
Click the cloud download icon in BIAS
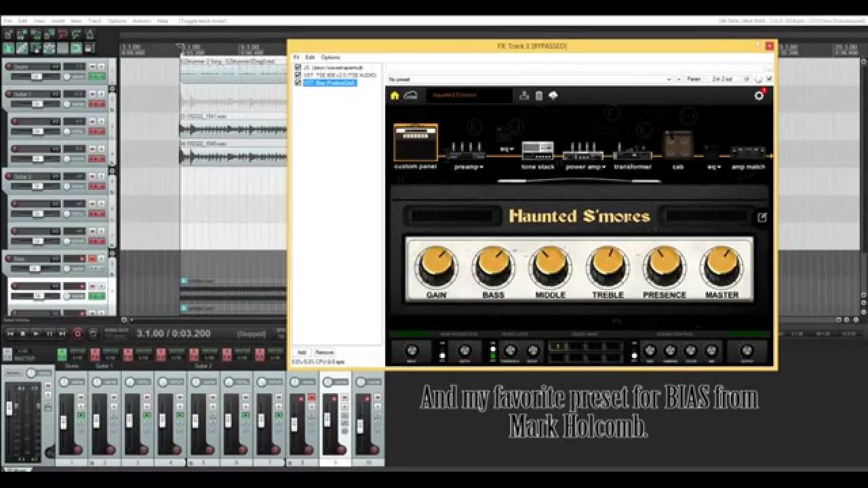pos(553,96)
